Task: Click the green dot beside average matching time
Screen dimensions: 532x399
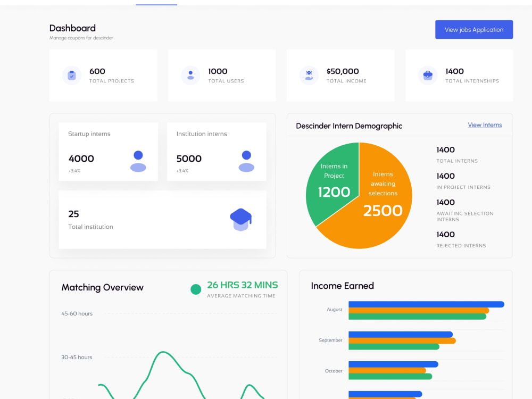Action: point(196,289)
